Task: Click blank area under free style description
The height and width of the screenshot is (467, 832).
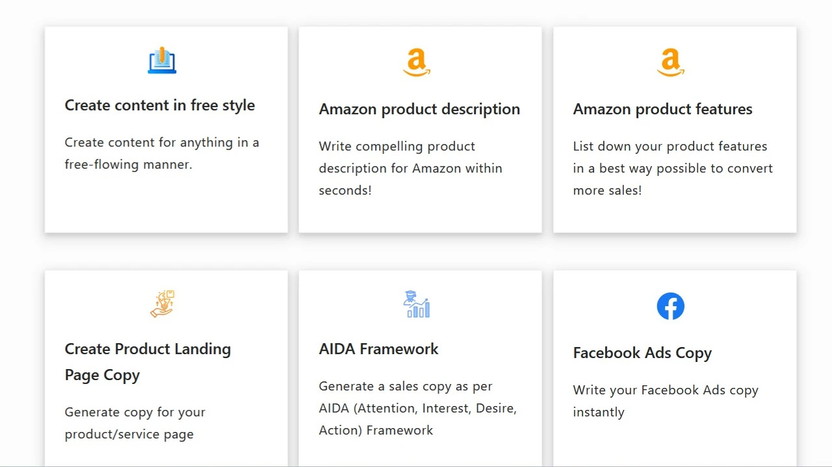Action: coord(166,204)
